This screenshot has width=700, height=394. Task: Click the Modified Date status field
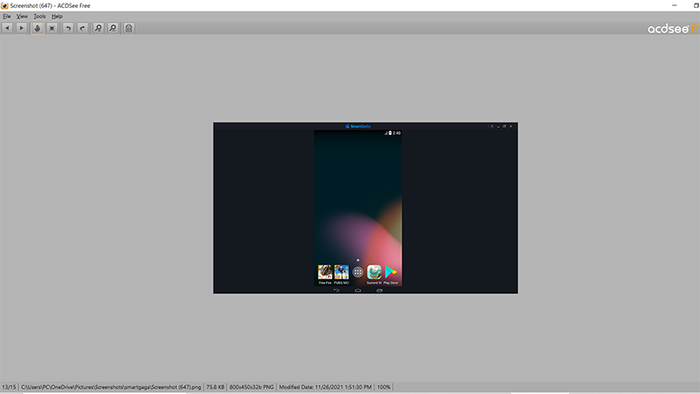(325, 387)
